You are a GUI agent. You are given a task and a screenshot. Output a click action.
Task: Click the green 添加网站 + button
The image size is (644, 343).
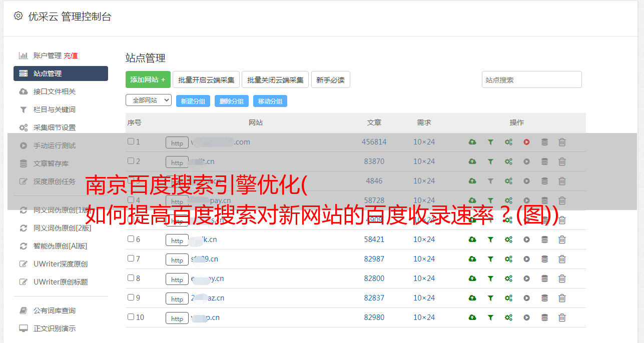pos(148,79)
